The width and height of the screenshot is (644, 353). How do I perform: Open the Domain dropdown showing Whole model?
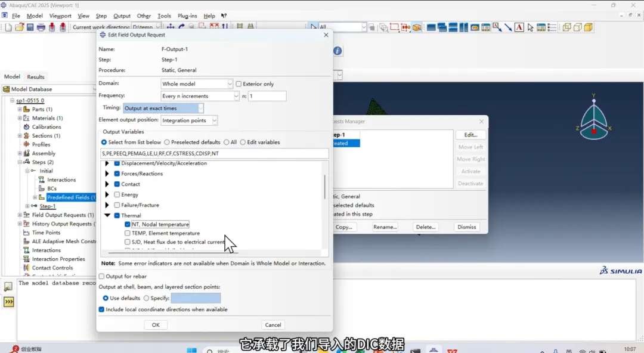[x=197, y=84]
